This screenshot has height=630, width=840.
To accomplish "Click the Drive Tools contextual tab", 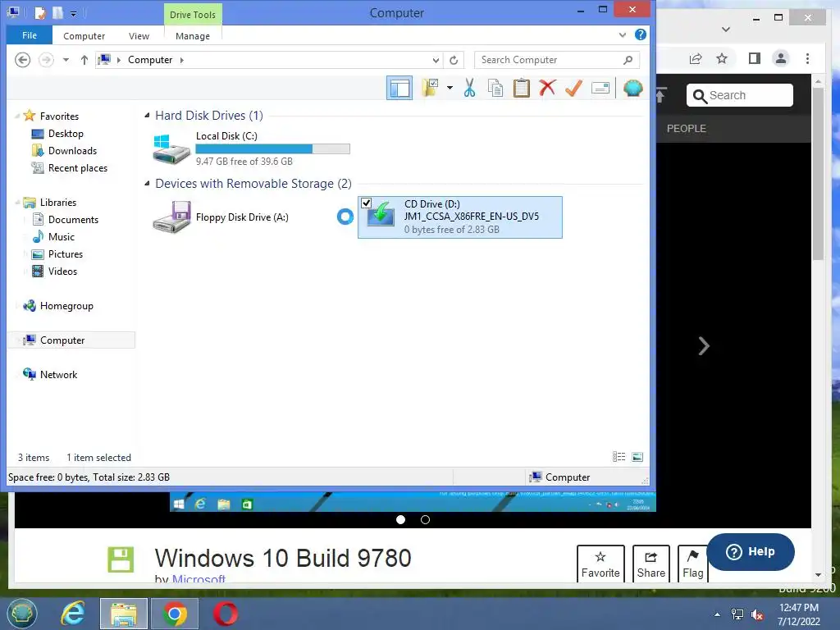I will (192, 15).
